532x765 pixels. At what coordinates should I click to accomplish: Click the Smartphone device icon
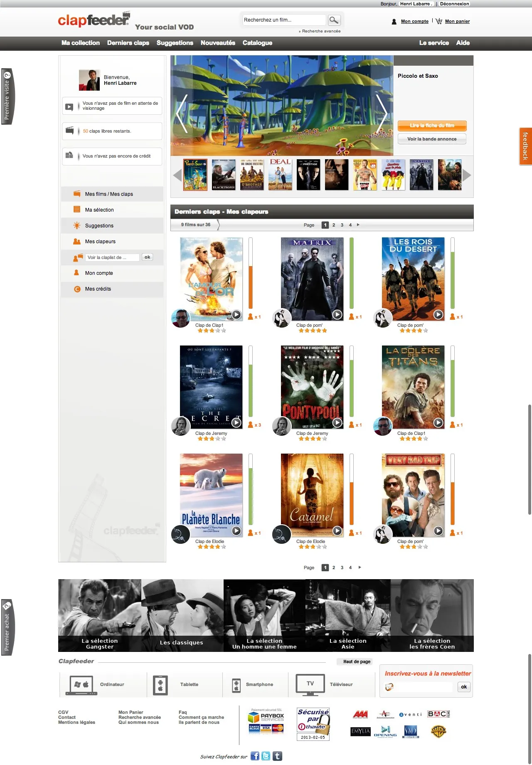[x=236, y=685]
